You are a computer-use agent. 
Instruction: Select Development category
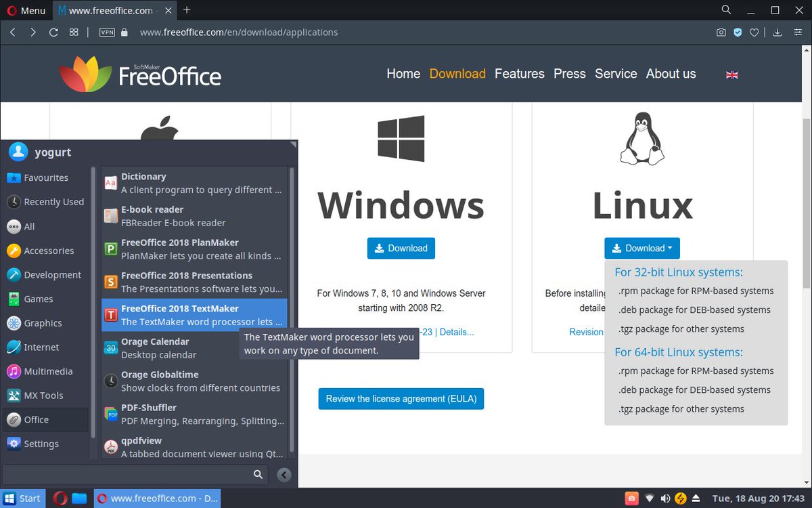point(46,274)
